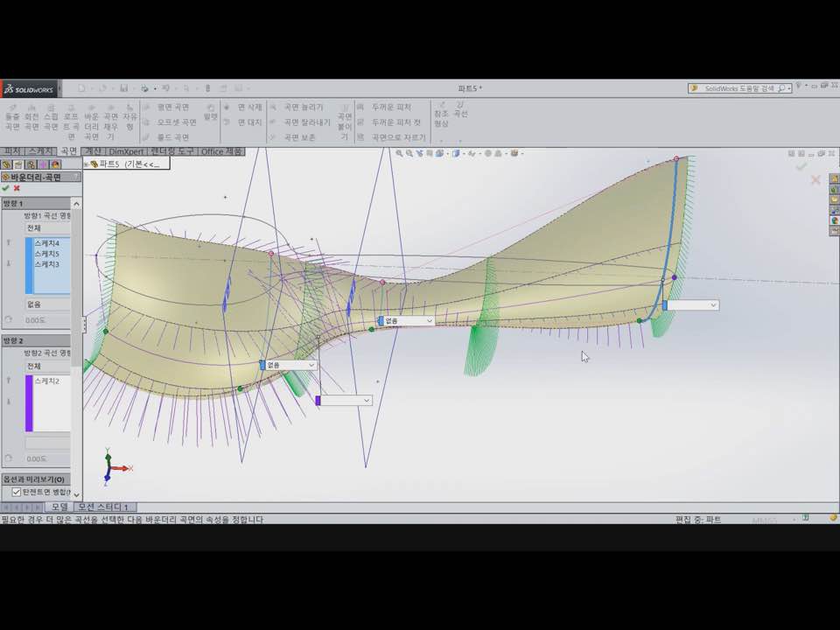
Task: Select 스케치5 in direction 1 list
Action: [x=46, y=254]
